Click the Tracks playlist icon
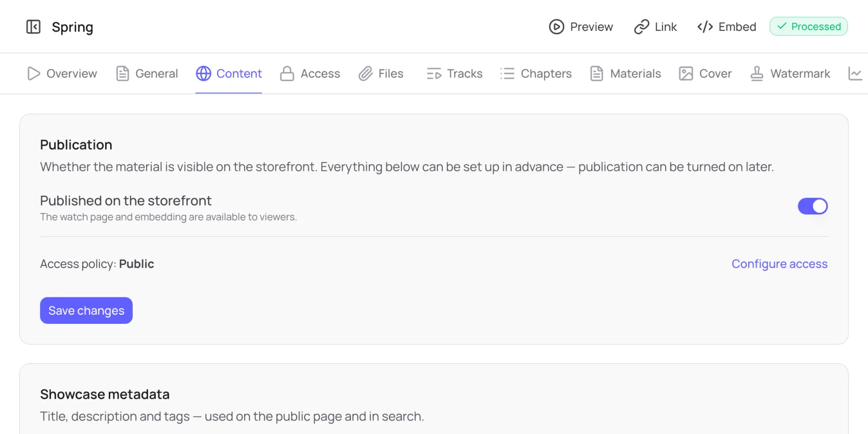The width and height of the screenshot is (868, 434). [x=434, y=73]
